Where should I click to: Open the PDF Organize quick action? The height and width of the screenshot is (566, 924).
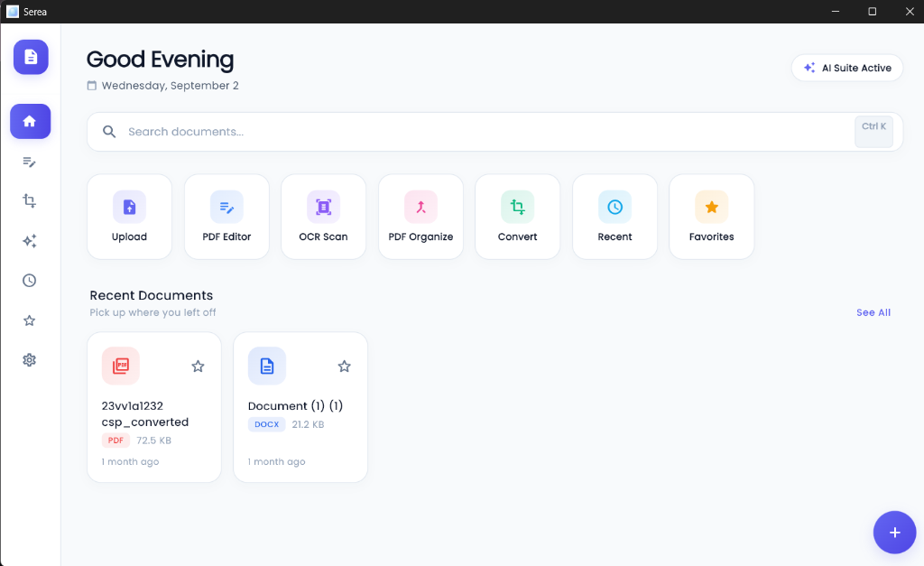(x=420, y=217)
